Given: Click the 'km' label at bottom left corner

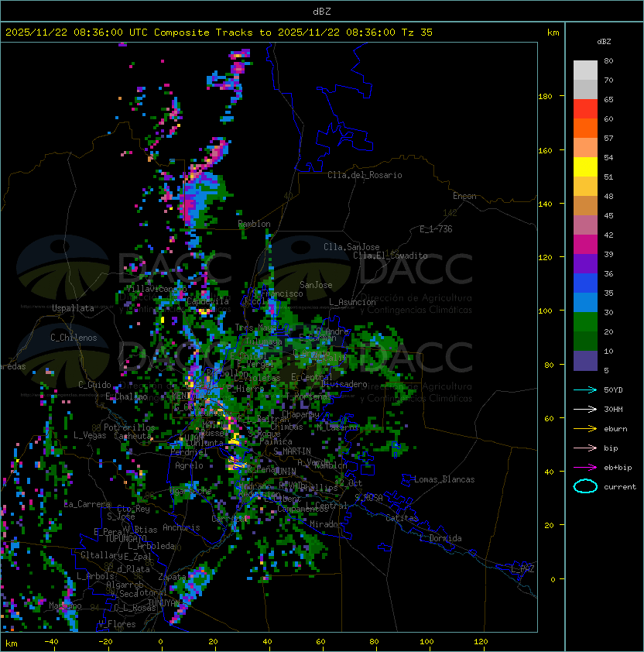Looking at the screenshot, I should point(12,643).
